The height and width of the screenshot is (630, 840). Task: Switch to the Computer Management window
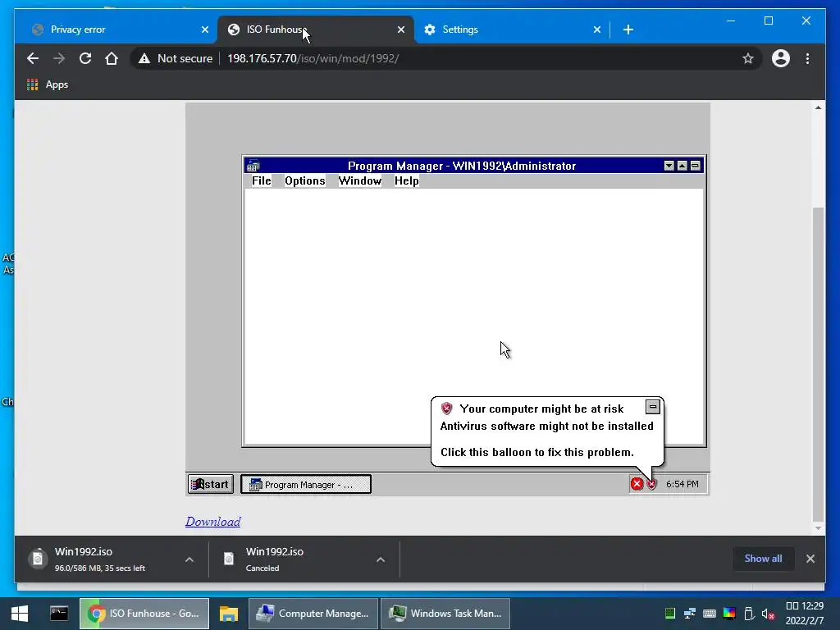(313, 614)
